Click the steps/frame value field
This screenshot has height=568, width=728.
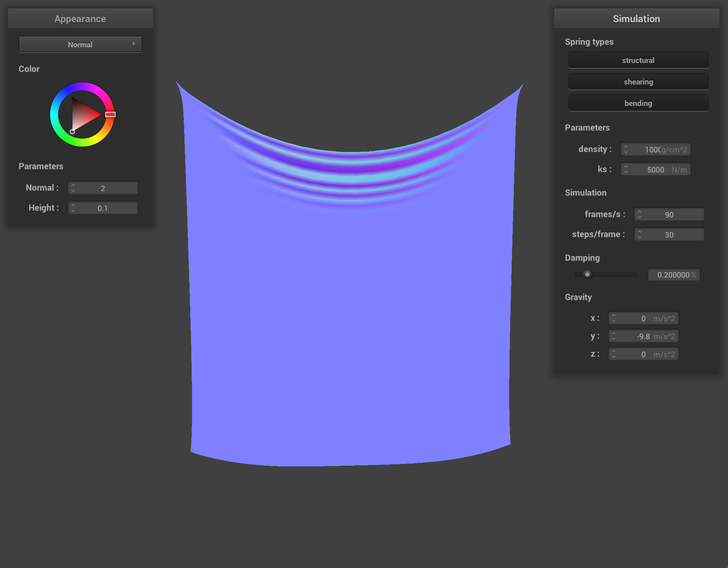click(669, 234)
